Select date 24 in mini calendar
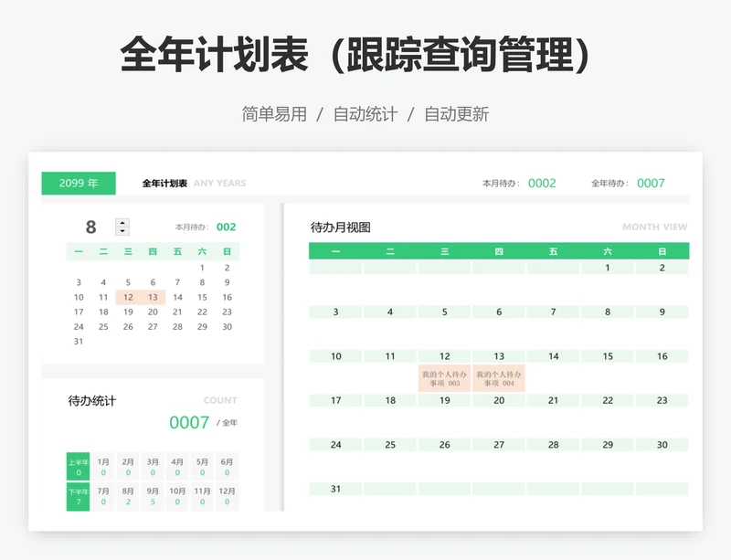This screenshot has height=560, width=731. coord(79,327)
